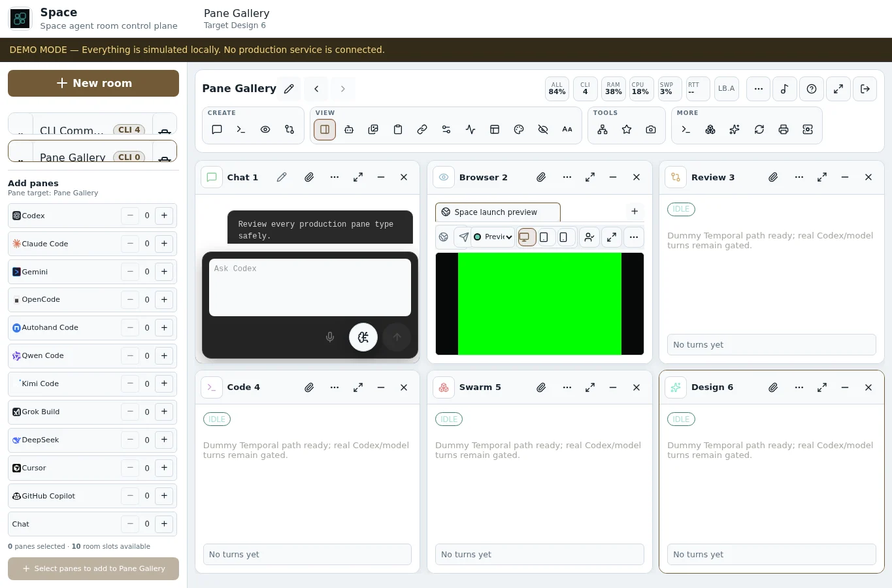The width and height of the screenshot is (892, 588).
Task: Click the CPU 18% status badge
Action: [x=640, y=89]
